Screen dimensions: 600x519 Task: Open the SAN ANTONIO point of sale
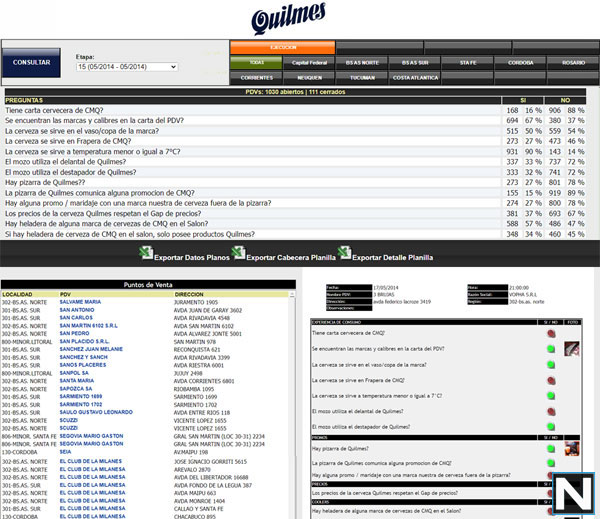point(77,310)
